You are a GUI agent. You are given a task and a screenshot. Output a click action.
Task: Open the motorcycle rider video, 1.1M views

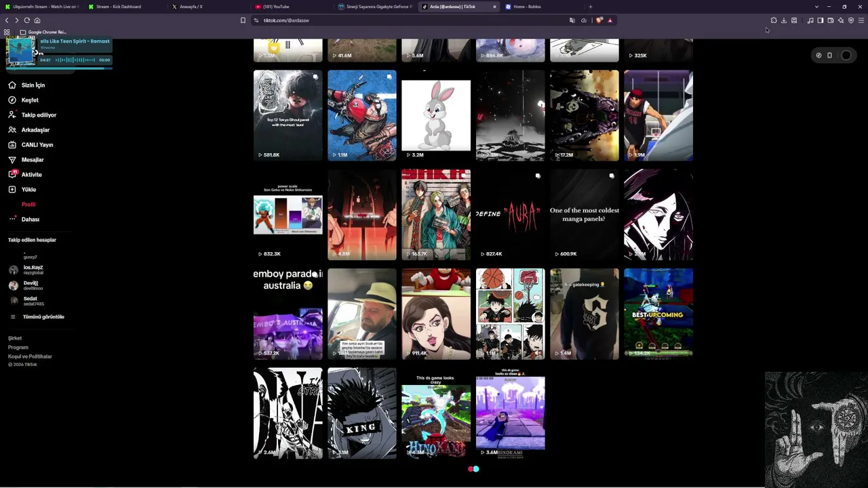click(362, 116)
